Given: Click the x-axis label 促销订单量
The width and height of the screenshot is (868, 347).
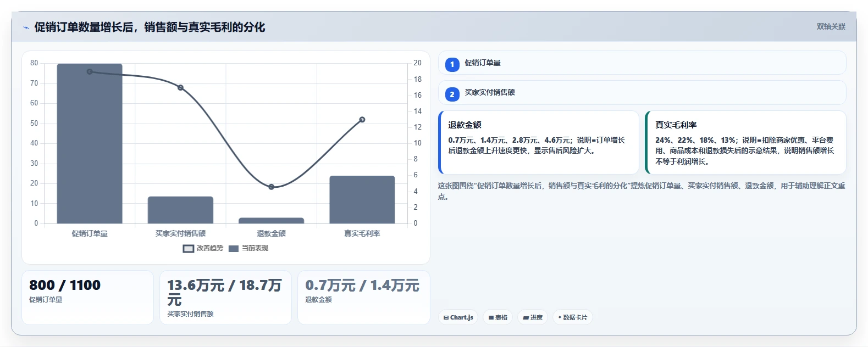Looking at the screenshot, I should [90, 233].
